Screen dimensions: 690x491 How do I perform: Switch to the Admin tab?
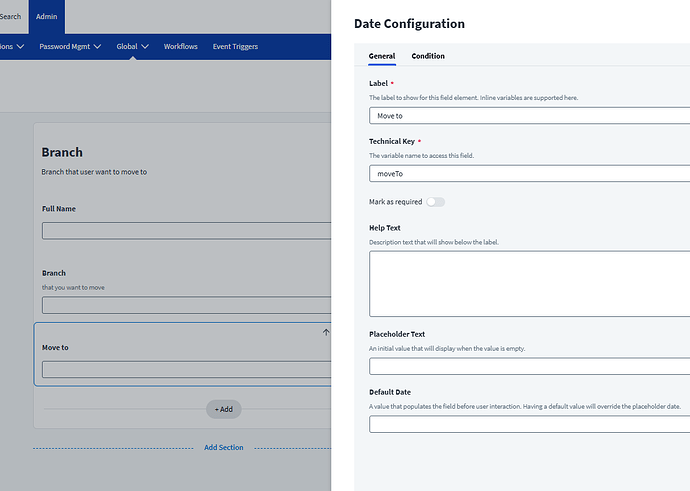(x=47, y=17)
